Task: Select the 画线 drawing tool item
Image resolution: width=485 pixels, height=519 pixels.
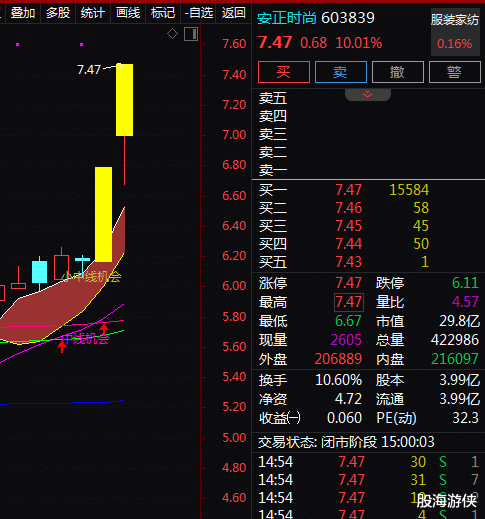Action: (x=128, y=13)
